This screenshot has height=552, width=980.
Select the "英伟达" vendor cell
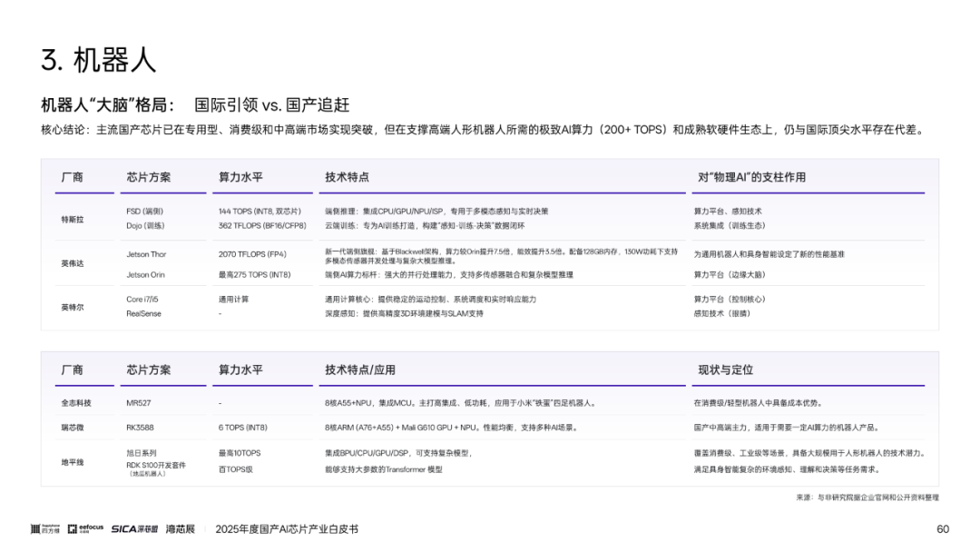[73, 263]
